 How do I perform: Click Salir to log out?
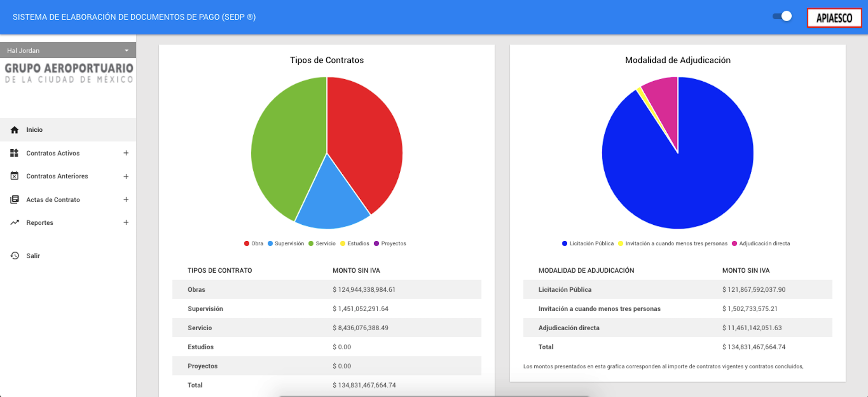click(33, 256)
